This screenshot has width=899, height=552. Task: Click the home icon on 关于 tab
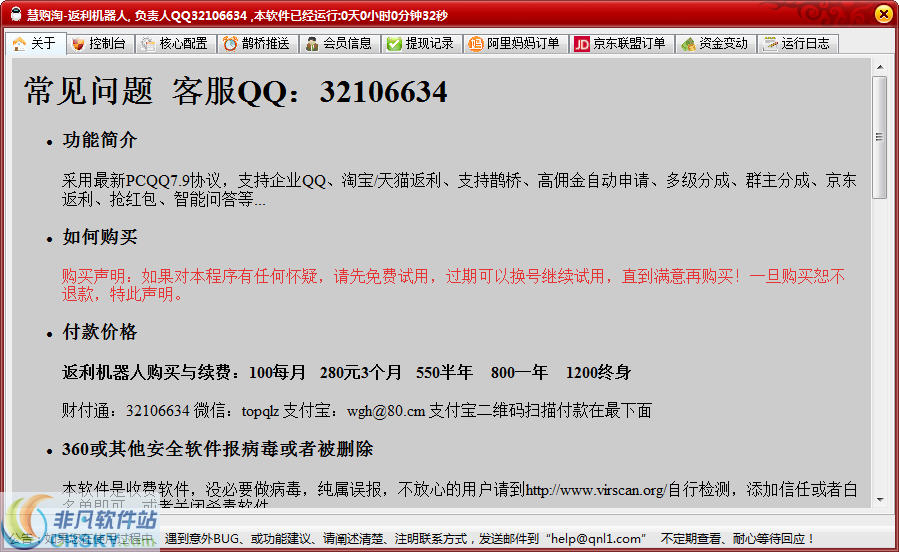(x=19, y=44)
